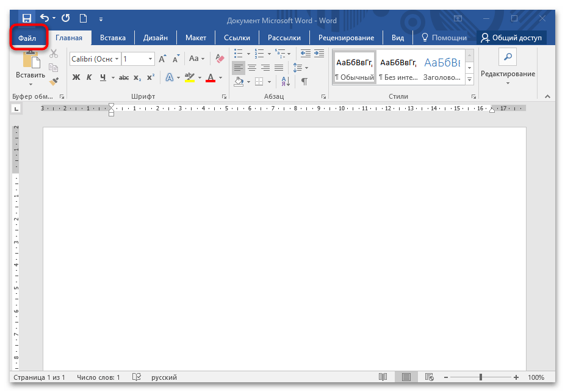Open line spacing options
This screenshot has height=392, width=565.
(x=301, y=68)
